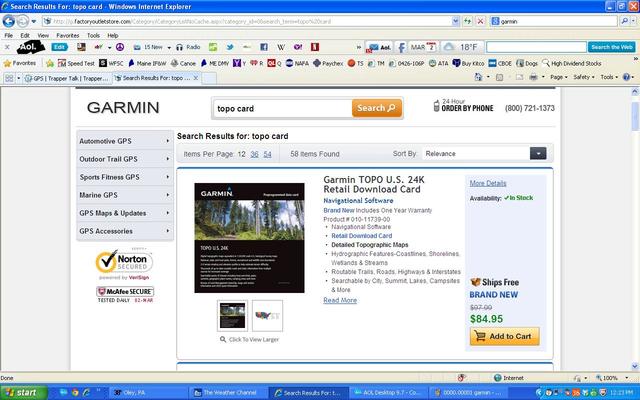Open the Safety dropdown menu

[x=584, y=77]
